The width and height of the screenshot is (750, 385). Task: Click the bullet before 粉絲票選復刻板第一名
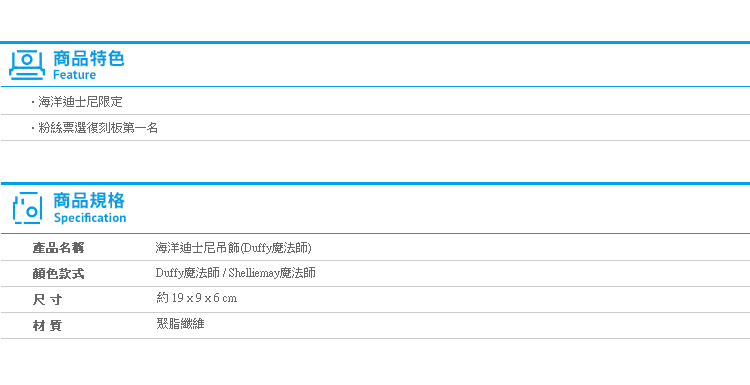33,128
